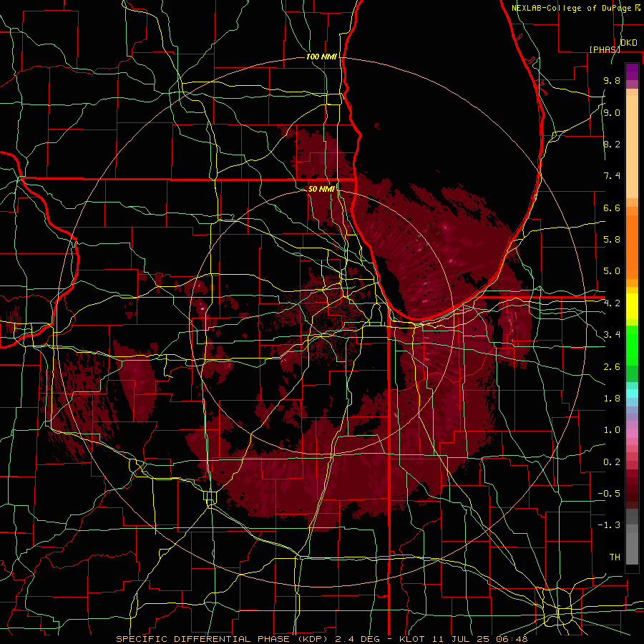Click the 6.6 scale value
This screenshot has height=644, width=644.
[612, 208]
